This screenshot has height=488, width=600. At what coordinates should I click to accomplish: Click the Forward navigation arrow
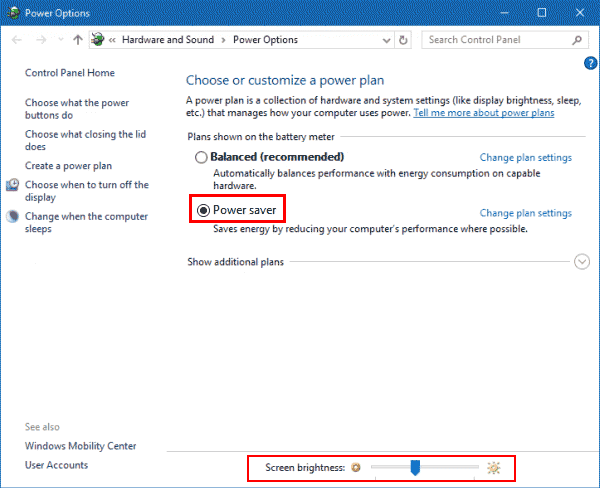(x=41, y=39)
